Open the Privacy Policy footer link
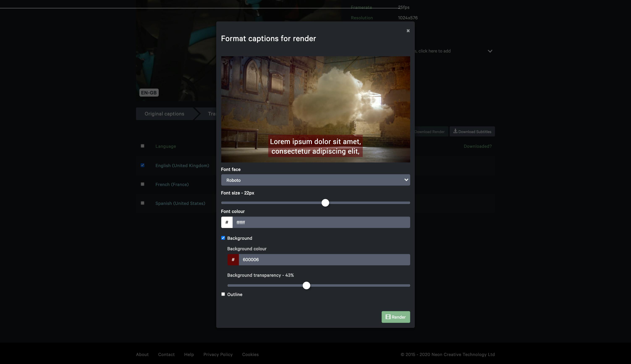The image size is (631, 364). tap(218, 355)
